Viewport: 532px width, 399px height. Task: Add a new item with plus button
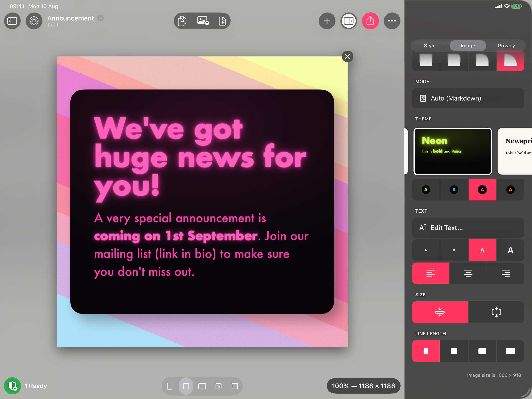click(x=327, y=21)
